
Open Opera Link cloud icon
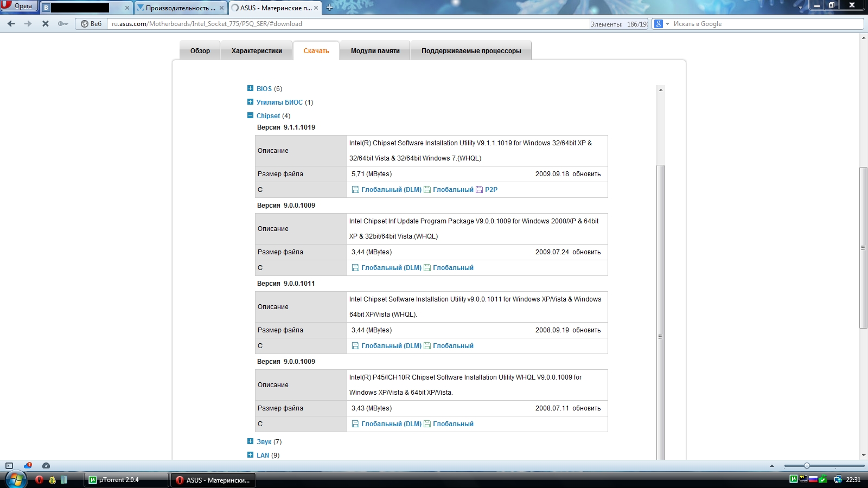(x=28, y=466)
